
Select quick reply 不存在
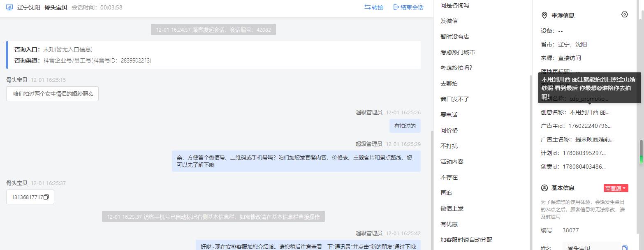click(x=449, y=177)
